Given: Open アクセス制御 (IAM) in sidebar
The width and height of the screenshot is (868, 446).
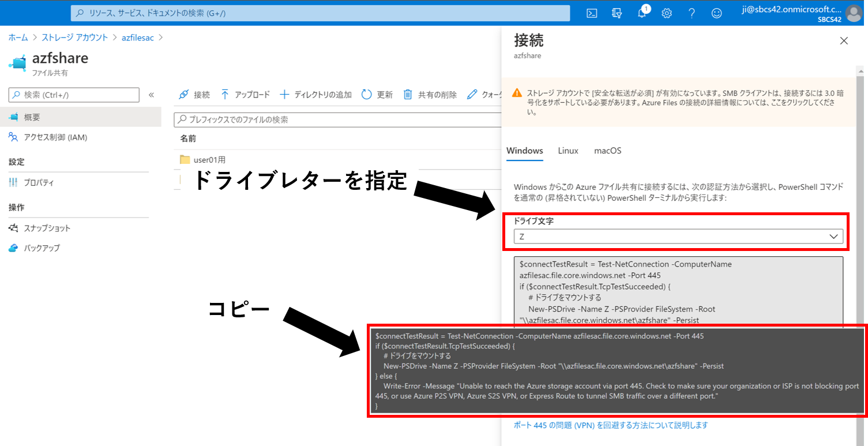Looking at the screenshot, I should click(x=55, y=137).
